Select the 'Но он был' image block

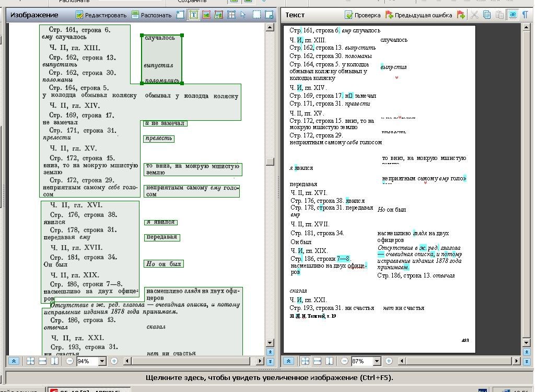(x=164, y=264)
